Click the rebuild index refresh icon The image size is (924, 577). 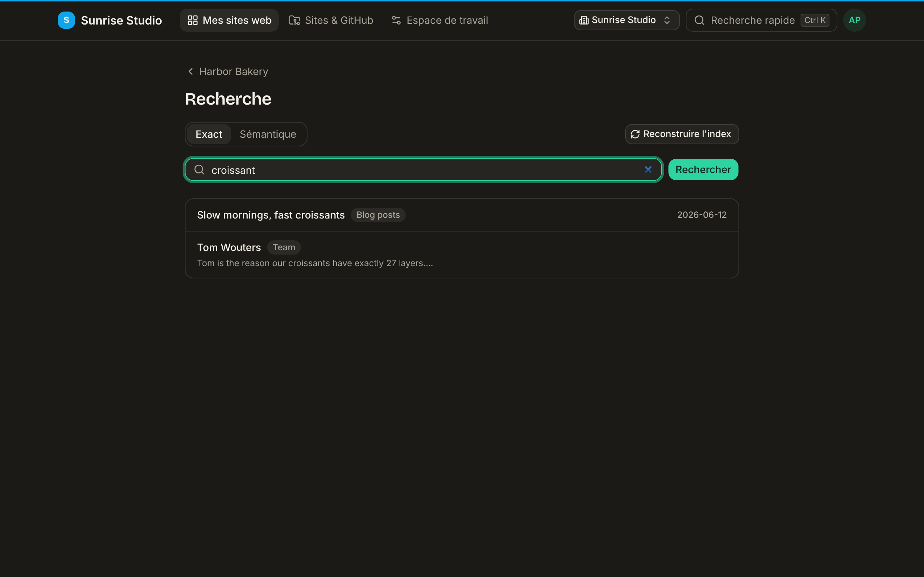coord(635,134)
